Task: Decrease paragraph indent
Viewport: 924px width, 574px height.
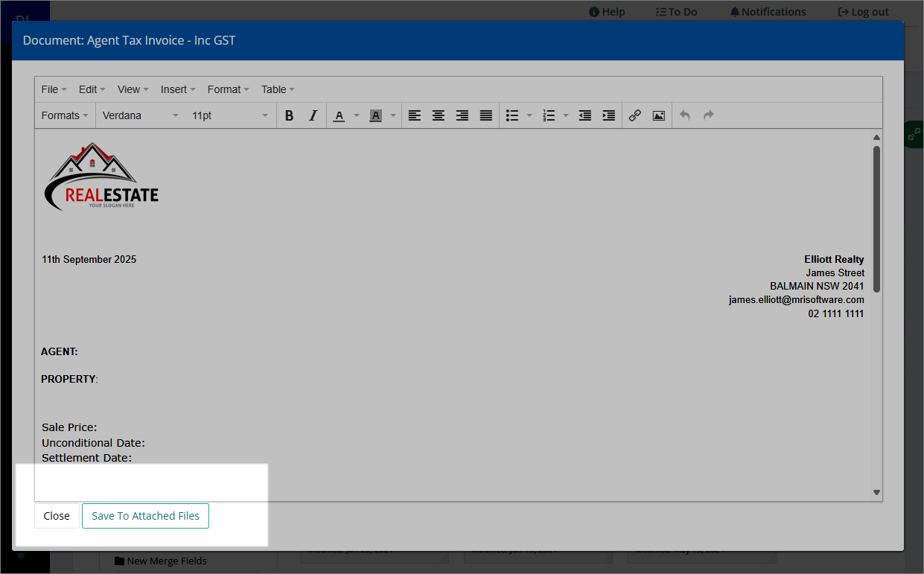Action: [585, 115]
